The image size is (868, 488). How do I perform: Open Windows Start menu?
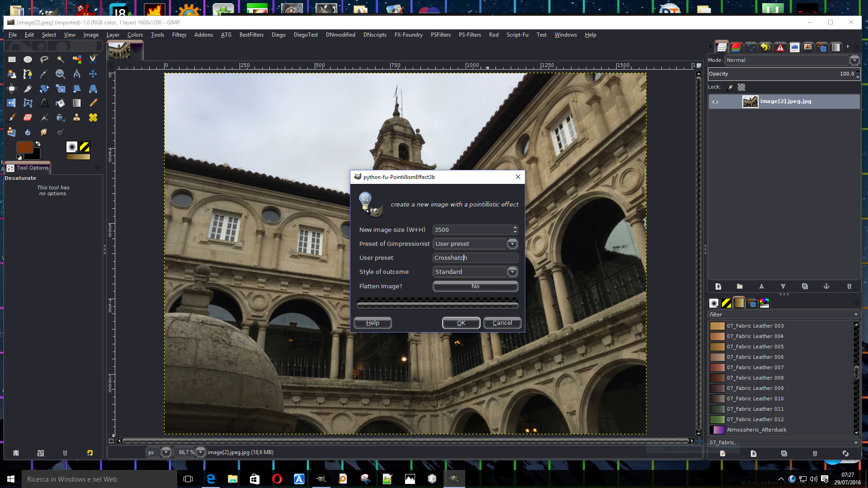click(x=11, y=479)
